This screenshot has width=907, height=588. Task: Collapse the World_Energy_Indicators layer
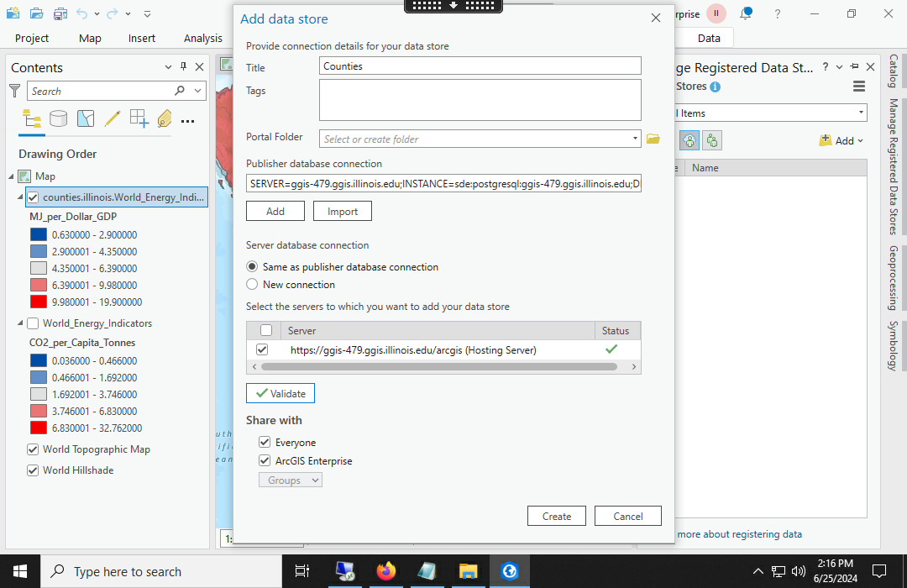[x=21, y=323]
